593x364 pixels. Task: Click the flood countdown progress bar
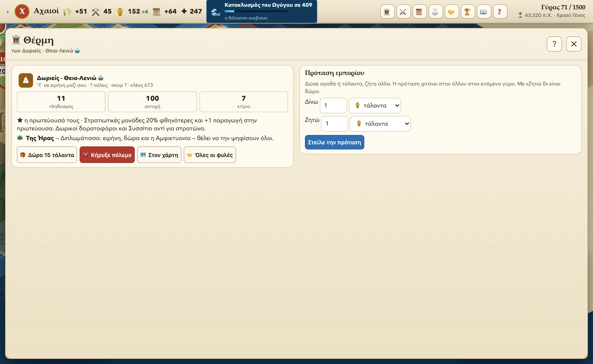point(256,11)
